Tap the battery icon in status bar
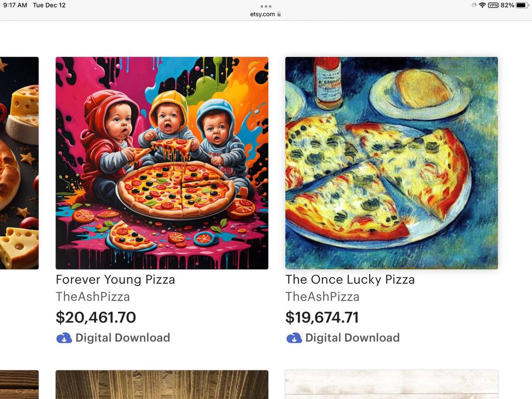 point(521,5)
